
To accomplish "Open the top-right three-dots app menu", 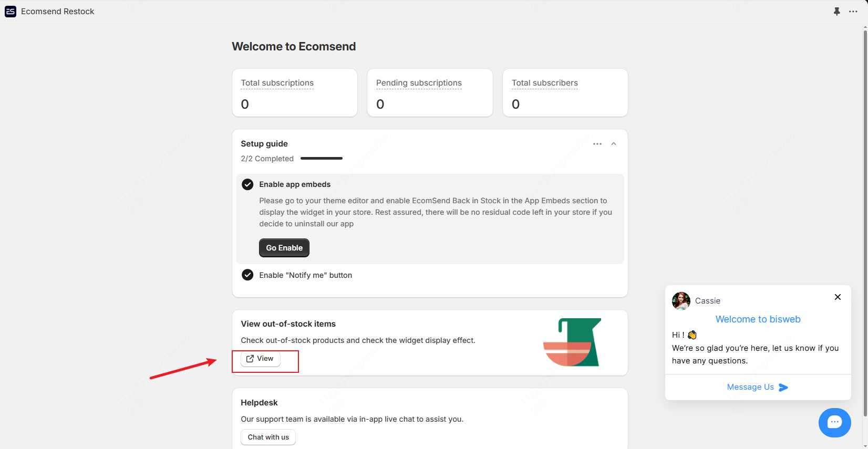I will (853, 12).
